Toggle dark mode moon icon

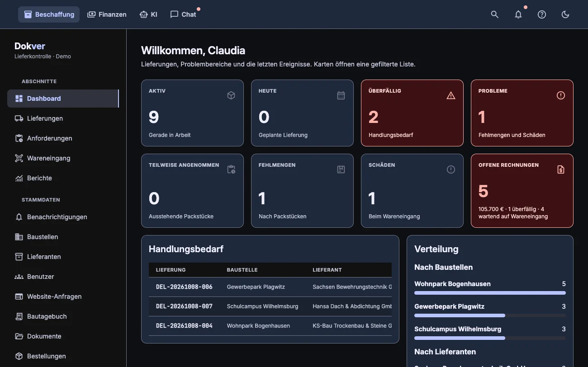[565, 14]
